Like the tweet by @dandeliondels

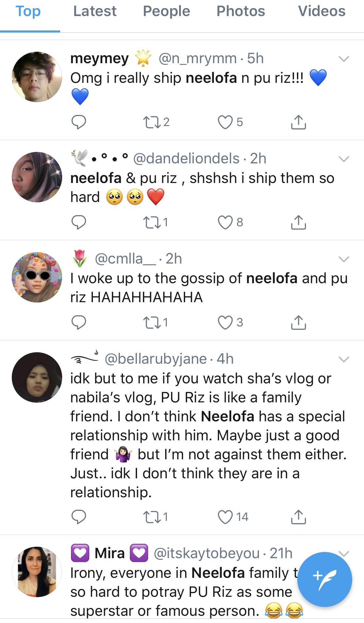[225, 222]
